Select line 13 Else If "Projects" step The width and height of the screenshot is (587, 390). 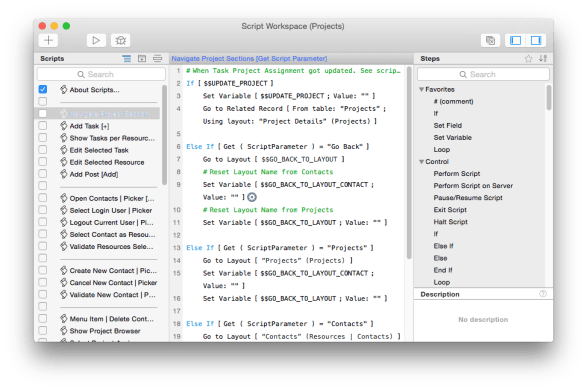[280, 248]
